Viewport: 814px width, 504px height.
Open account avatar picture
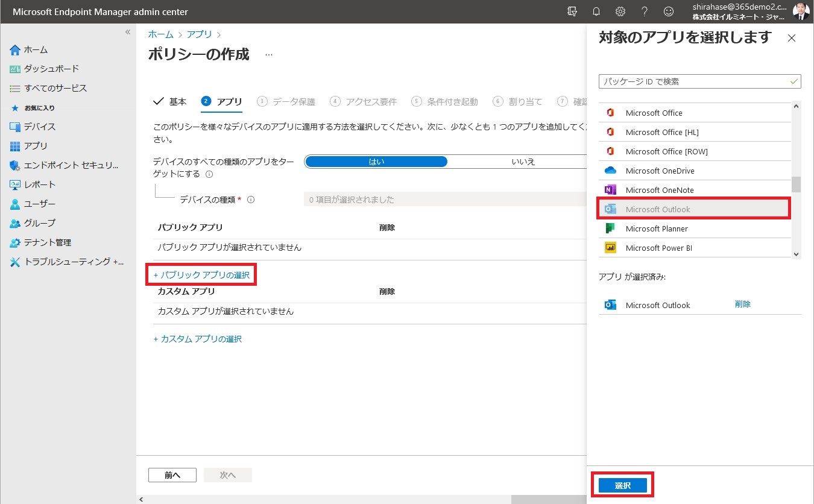pos(801,11)
